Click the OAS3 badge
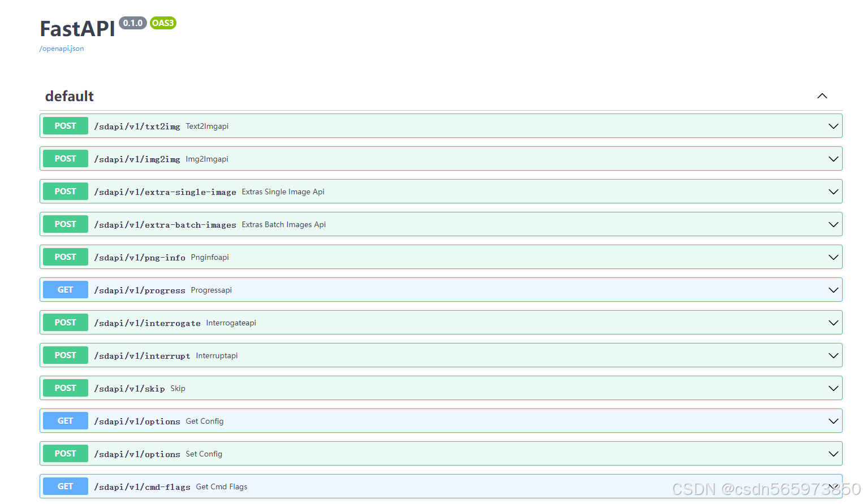Viewport: 863px width, 504px height. (163, 23)
